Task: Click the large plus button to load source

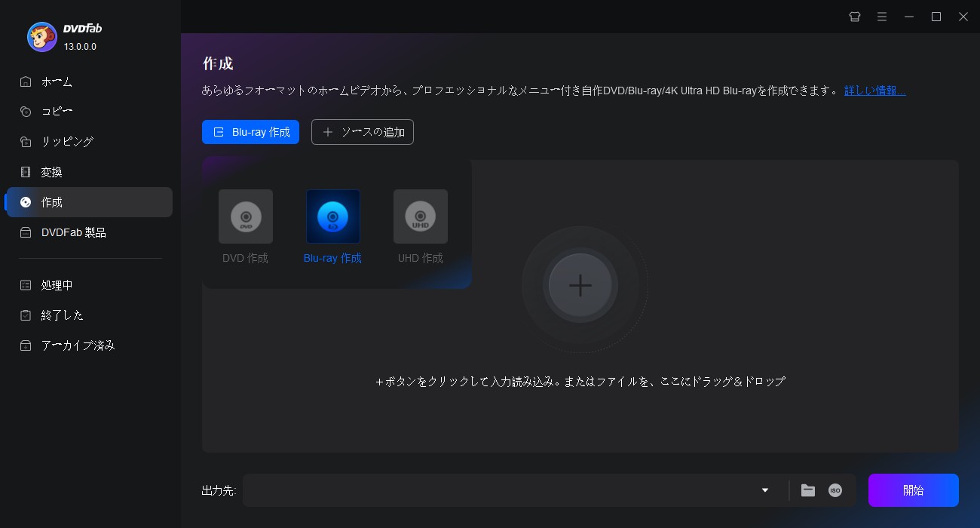Action: (x=580, y=285)
